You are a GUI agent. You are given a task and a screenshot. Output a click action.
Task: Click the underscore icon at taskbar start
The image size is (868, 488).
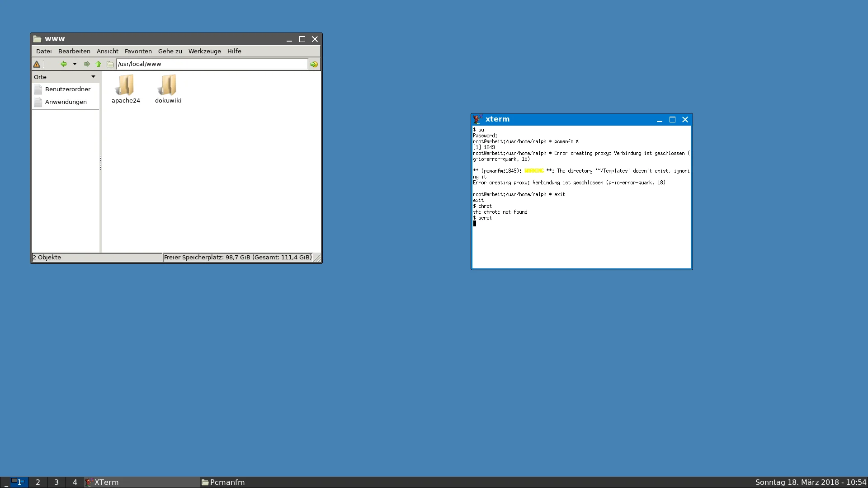point(6,483)
